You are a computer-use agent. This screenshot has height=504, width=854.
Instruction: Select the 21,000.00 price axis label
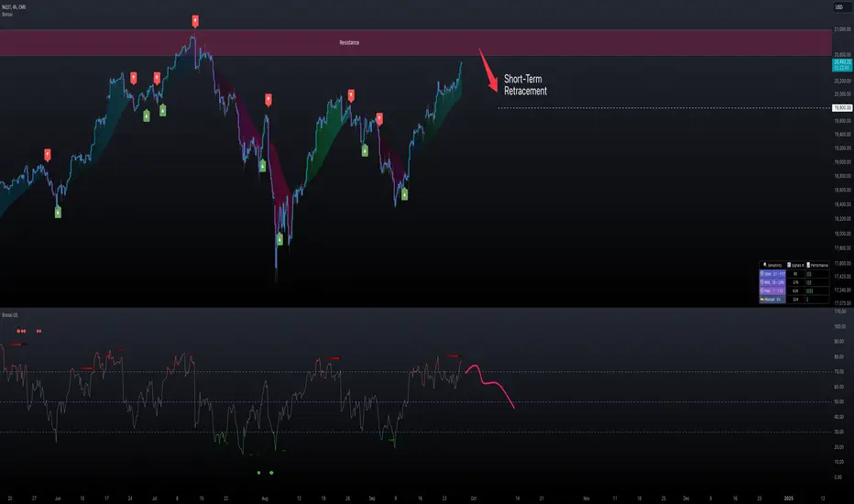(x=842, y=29)
